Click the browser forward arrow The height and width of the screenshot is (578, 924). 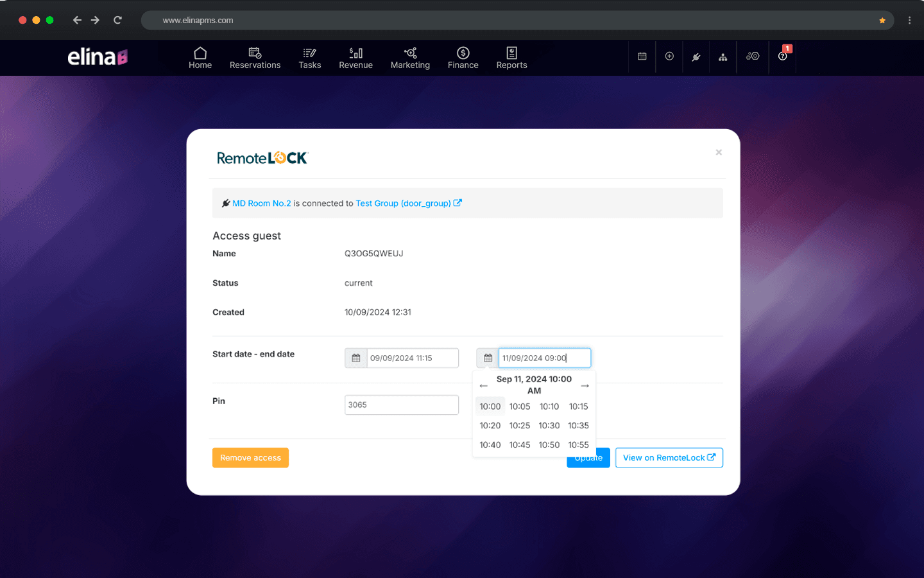[x=95, y=20]
